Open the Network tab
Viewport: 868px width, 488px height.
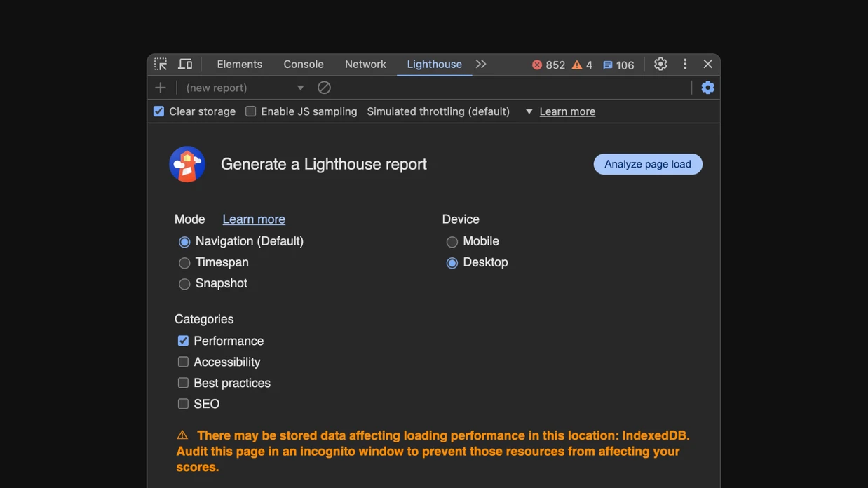pos(365,64)
